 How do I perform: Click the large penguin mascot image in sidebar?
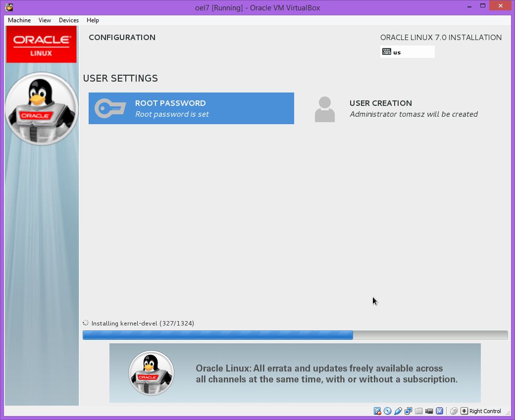42,109
